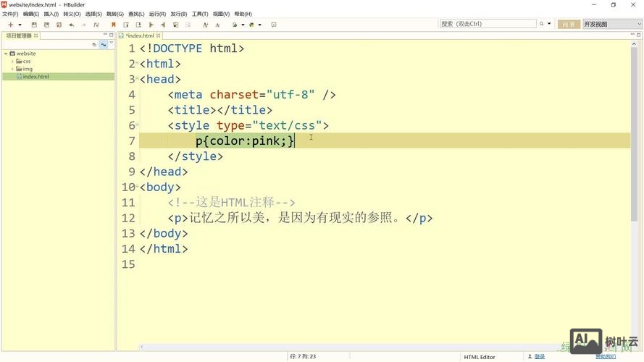Image resolution: width=644 pixels, height=362 pixels.
Task: Click the Save icon in the toolbar
Action: [33, 25]
